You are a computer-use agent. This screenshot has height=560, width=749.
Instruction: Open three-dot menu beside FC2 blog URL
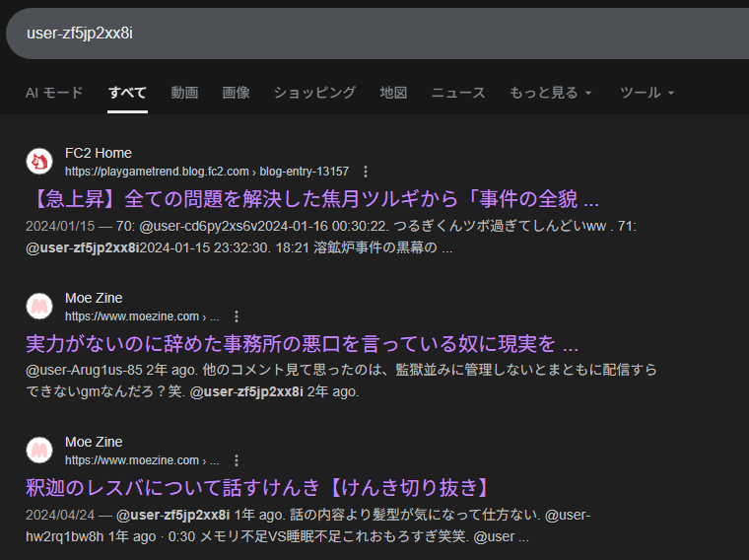[366, 172]
